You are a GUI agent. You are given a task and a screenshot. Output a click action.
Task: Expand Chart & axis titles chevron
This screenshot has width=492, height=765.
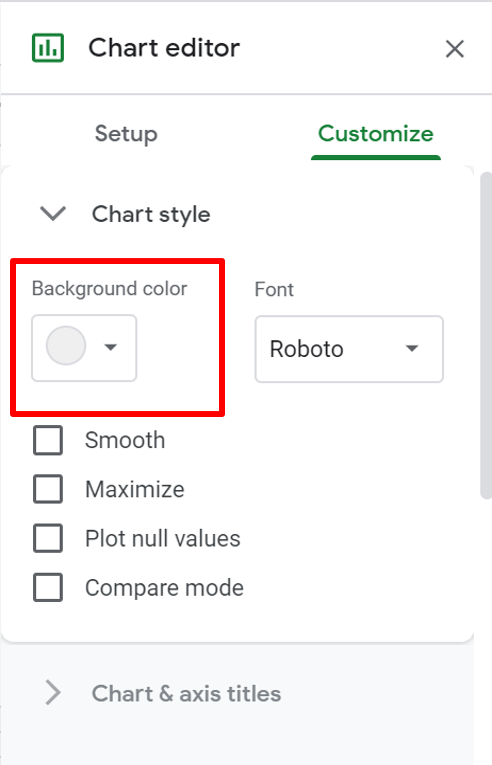pyautogui.click(x=53, y=693)
